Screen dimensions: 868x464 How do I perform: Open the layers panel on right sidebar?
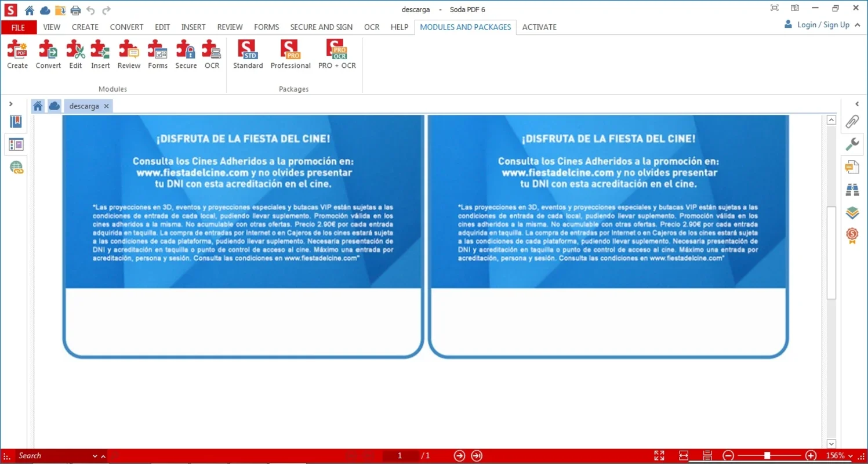852,212
